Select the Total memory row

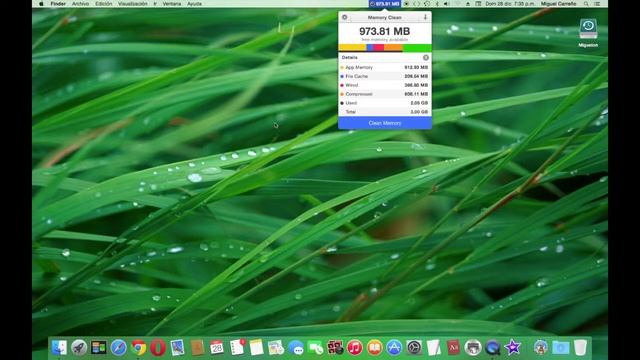coord(384,112)
